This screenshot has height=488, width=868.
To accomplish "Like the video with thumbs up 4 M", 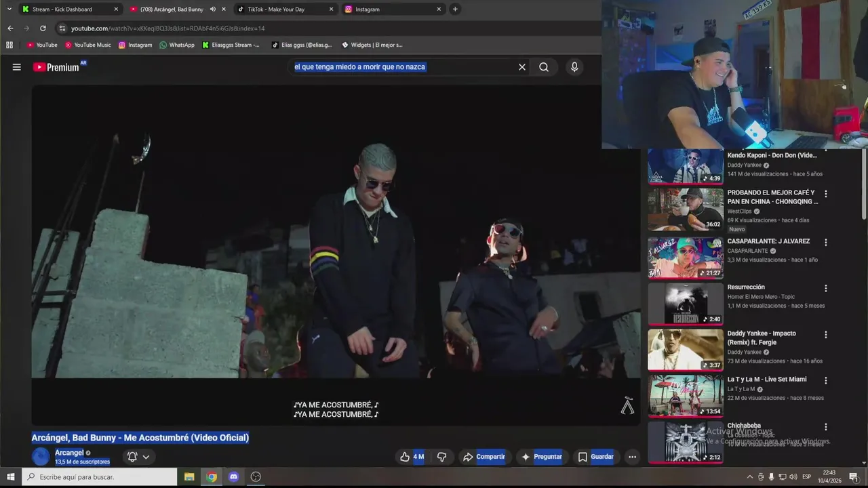I will coord(412,457).
